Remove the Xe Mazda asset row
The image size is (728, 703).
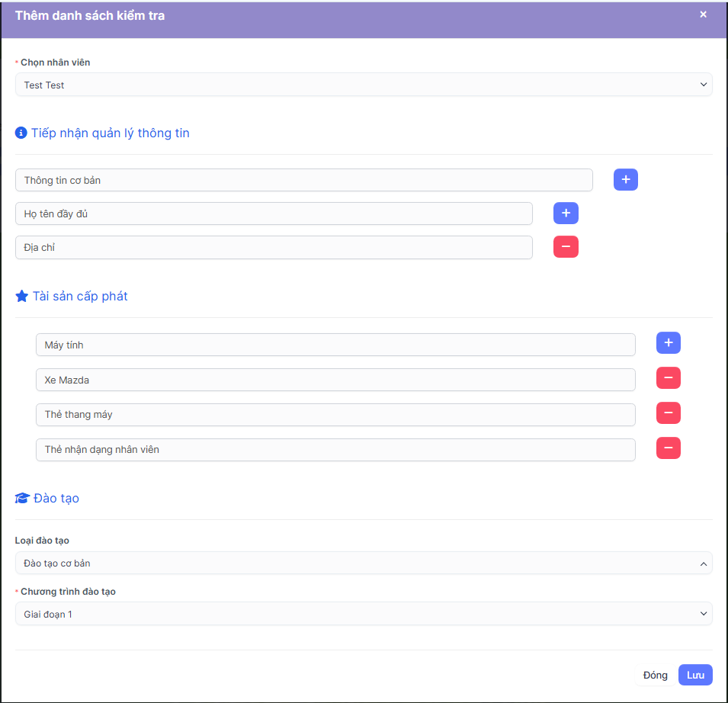tap(668, 378)
